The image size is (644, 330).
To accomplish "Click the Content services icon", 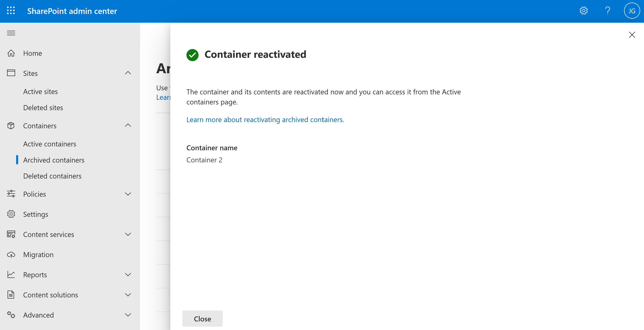I will pos(11,234).
